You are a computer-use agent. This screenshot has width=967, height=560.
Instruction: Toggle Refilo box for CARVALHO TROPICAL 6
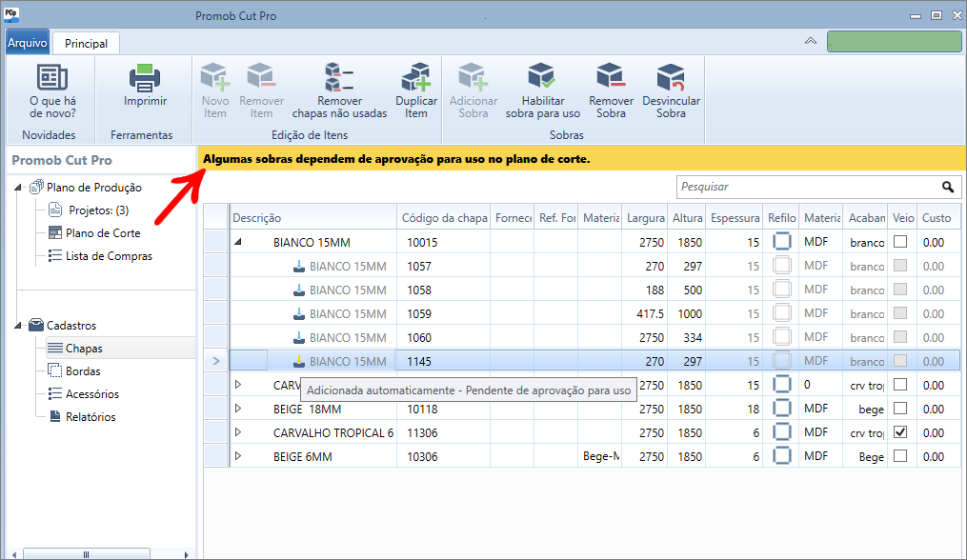(x=781, y=431)
